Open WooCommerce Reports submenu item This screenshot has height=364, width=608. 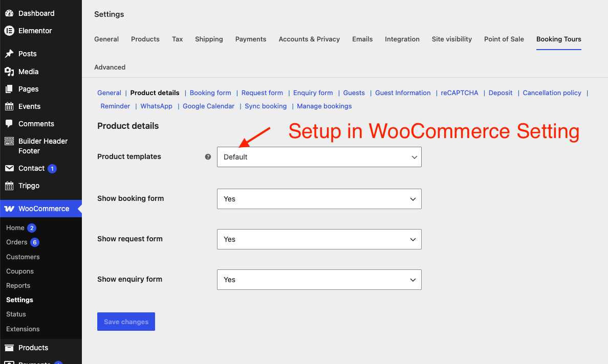tap(18, 285)
